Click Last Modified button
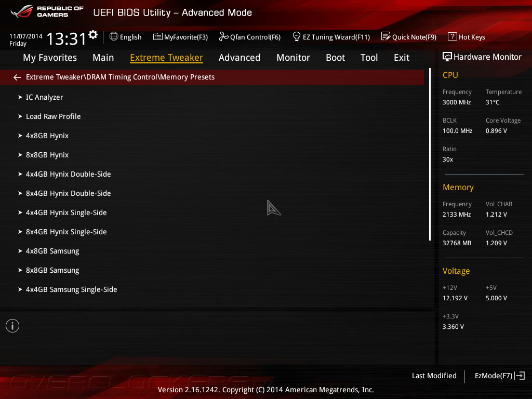This screenshot has height=399, width=532. click(434, 376)
